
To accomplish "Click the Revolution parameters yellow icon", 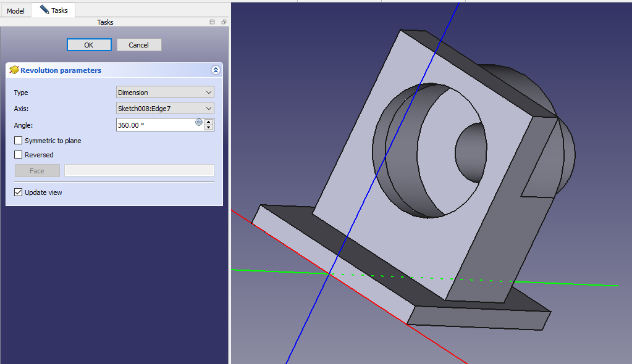I will tap(14, 70).
